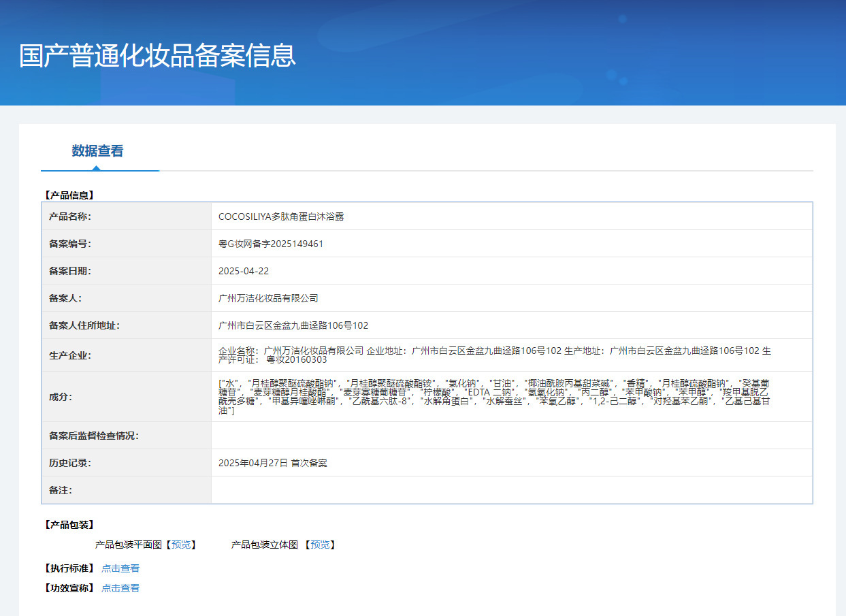Select filing number 粤G妆网备字2025149461

click(x=271, y=244)
